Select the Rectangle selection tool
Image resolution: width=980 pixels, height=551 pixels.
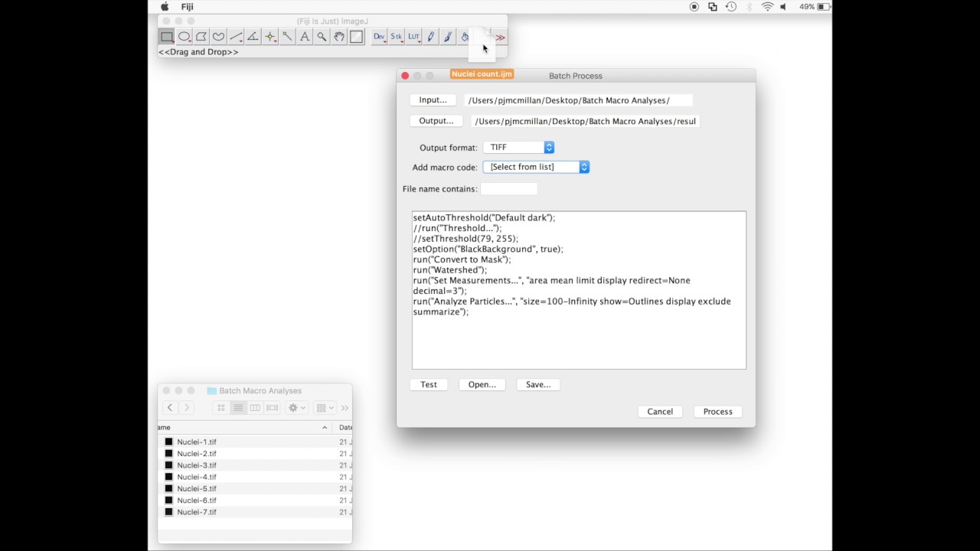click(166, 37)
